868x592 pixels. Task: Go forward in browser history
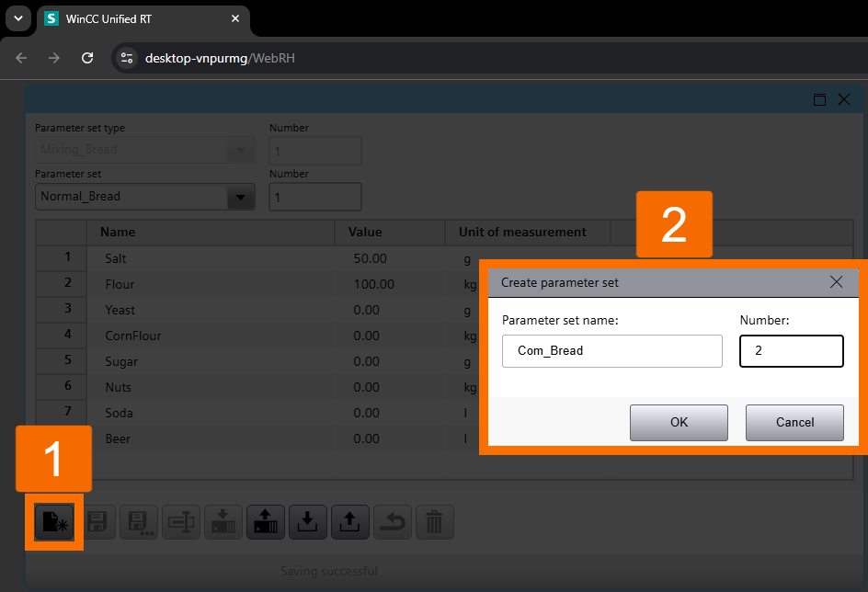[53, 58]
